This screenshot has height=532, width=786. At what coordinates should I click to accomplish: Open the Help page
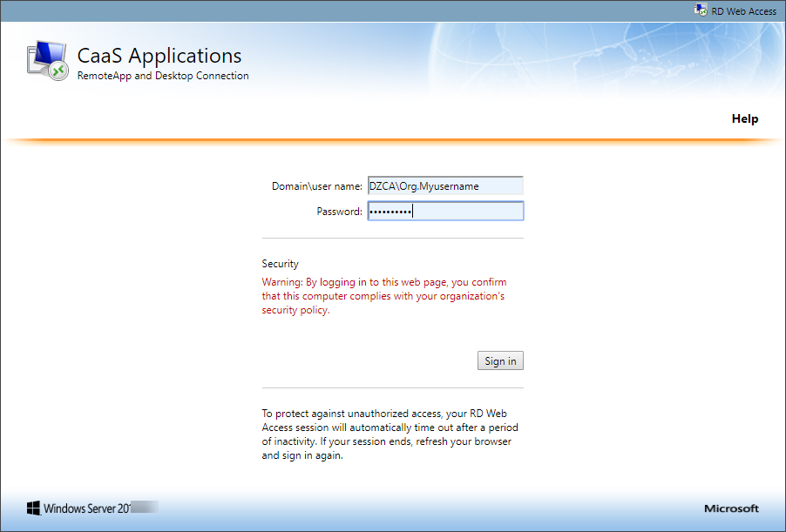(x=744, y=118)
